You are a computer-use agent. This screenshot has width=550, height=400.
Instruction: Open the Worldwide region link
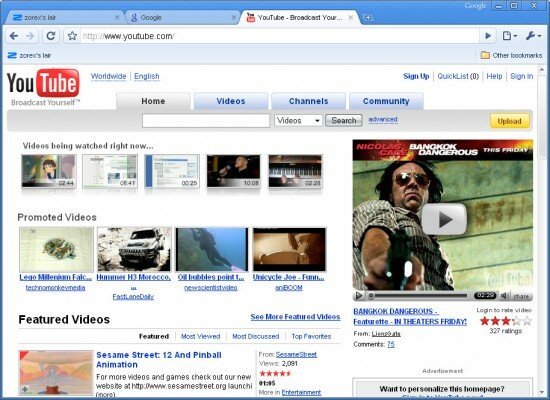[108, 76]
